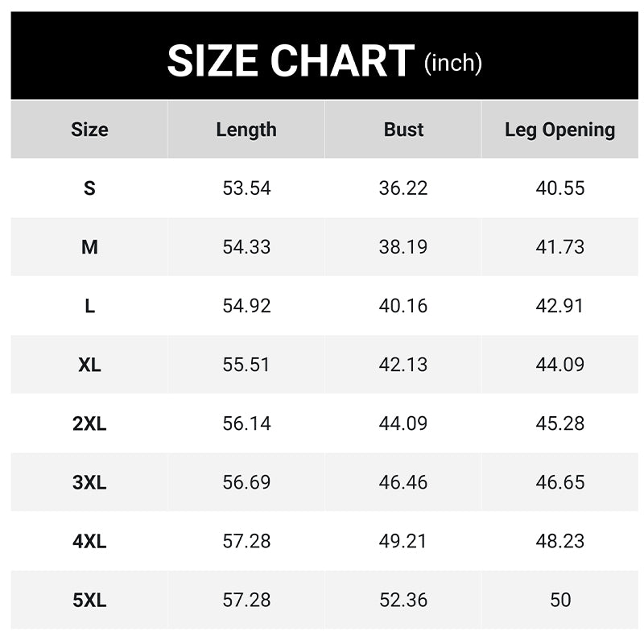Select the Size column header
The height and width of the screenshot is (644, 644).
point(89,130)
